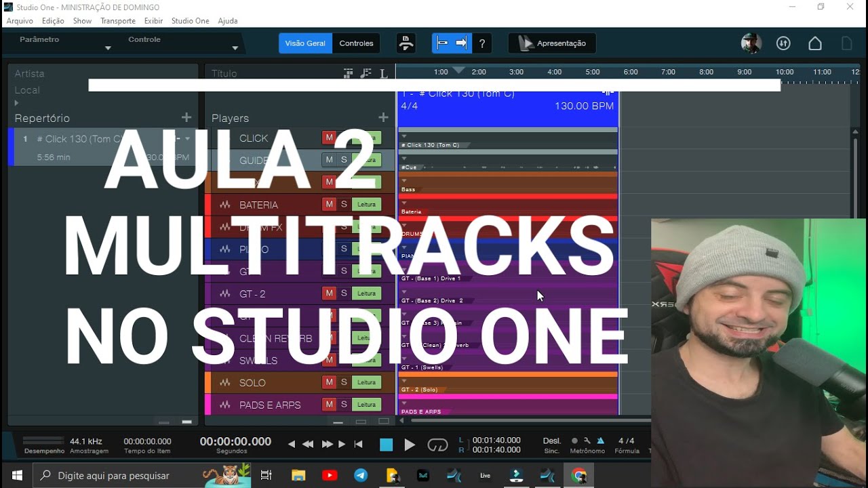Click the Desl. Sinc. sync setting
The height and width of the screenshot is (488, 868).
(x=552, y=445)
